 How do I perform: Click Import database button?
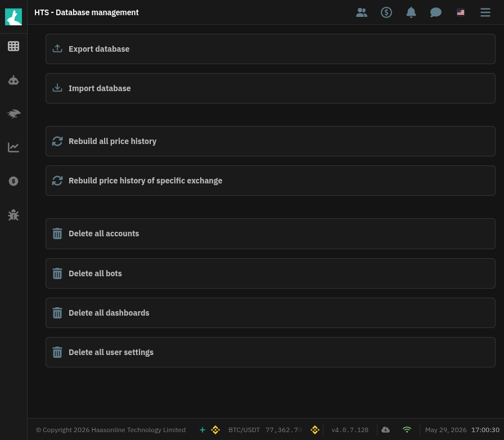point(271,88)
